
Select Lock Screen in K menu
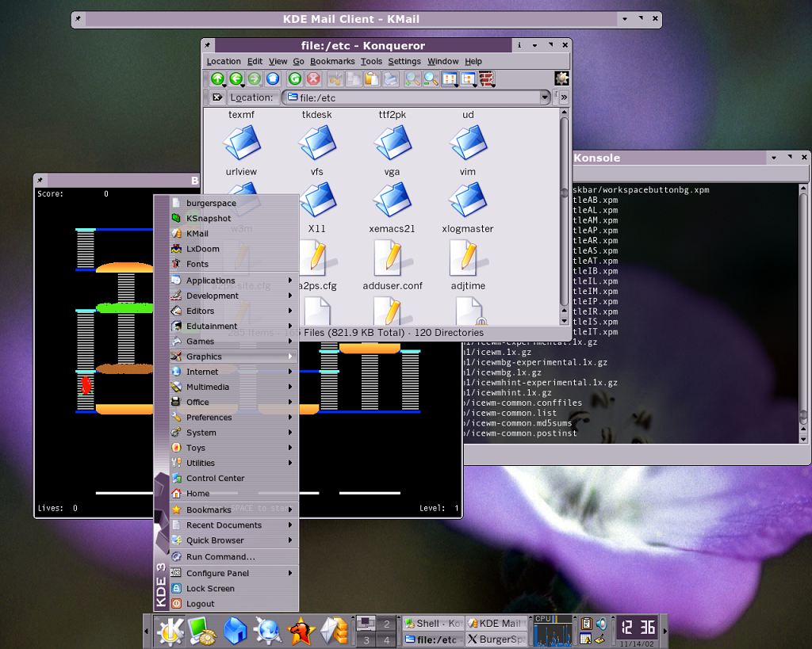point(234,589)
